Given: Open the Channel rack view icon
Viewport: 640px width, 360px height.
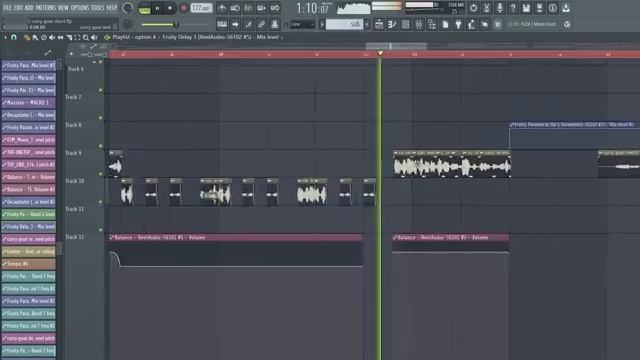Looking at the screenshot, I should 405,24.
